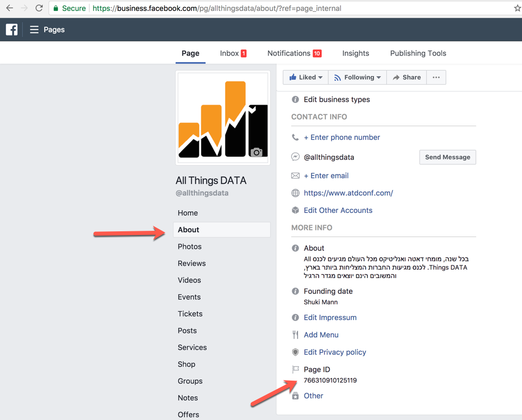Viewport: 522px width, 420px height.
Task: Open the Pages hamburger menu icon
Action: 34,29
